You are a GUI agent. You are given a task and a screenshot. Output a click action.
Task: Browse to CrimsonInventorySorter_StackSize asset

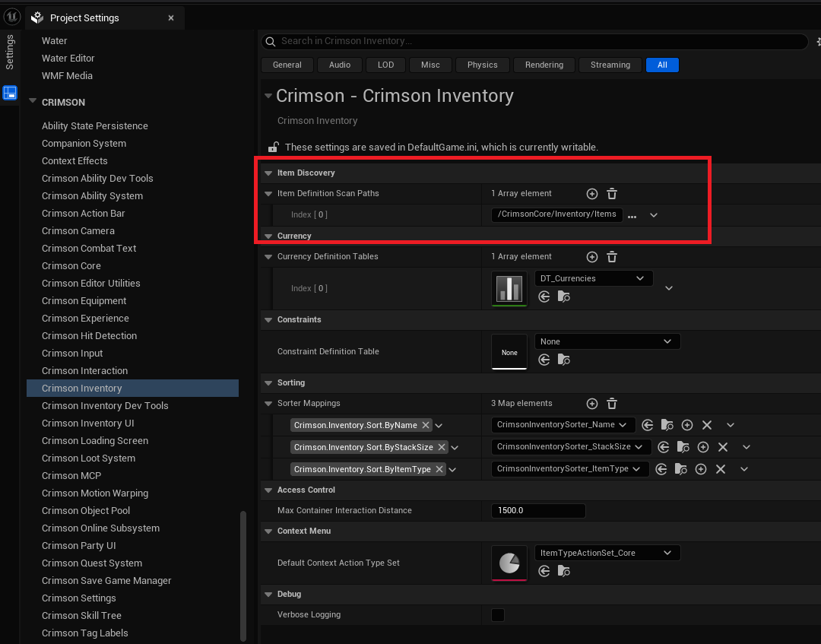pyautogui.click(x=683, y=447)
